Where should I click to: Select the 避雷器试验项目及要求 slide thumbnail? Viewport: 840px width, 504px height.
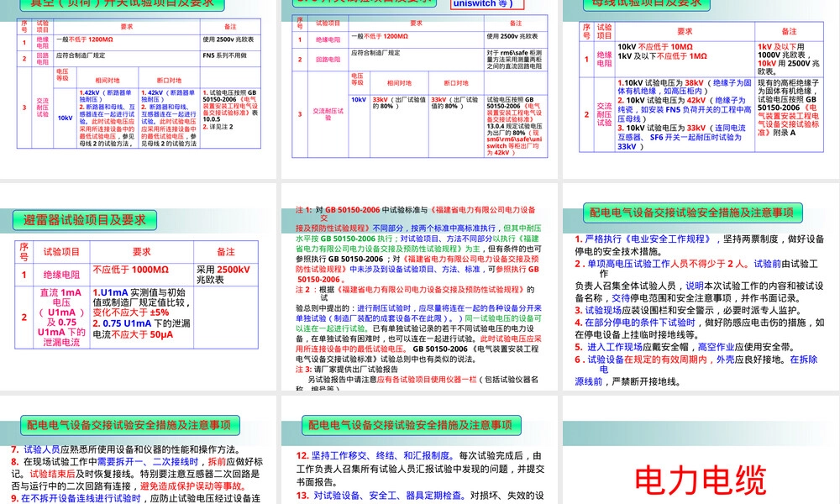[x=138, y=286]
